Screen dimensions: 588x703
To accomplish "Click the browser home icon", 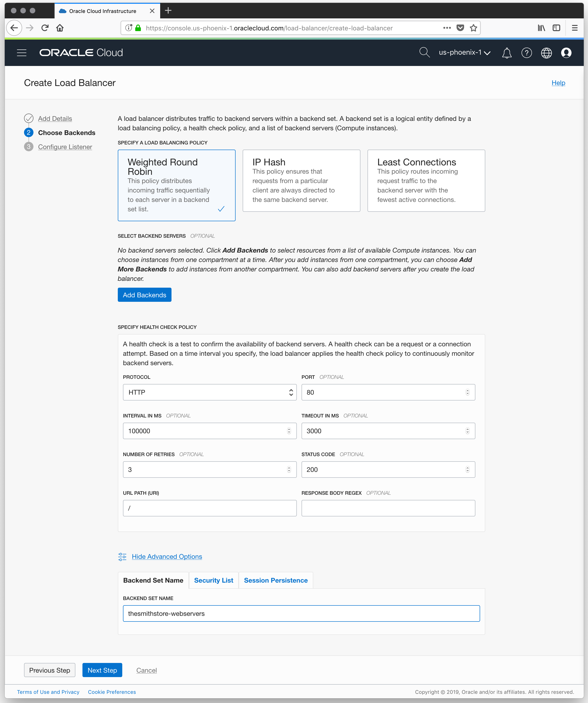I will pos(60,28).
